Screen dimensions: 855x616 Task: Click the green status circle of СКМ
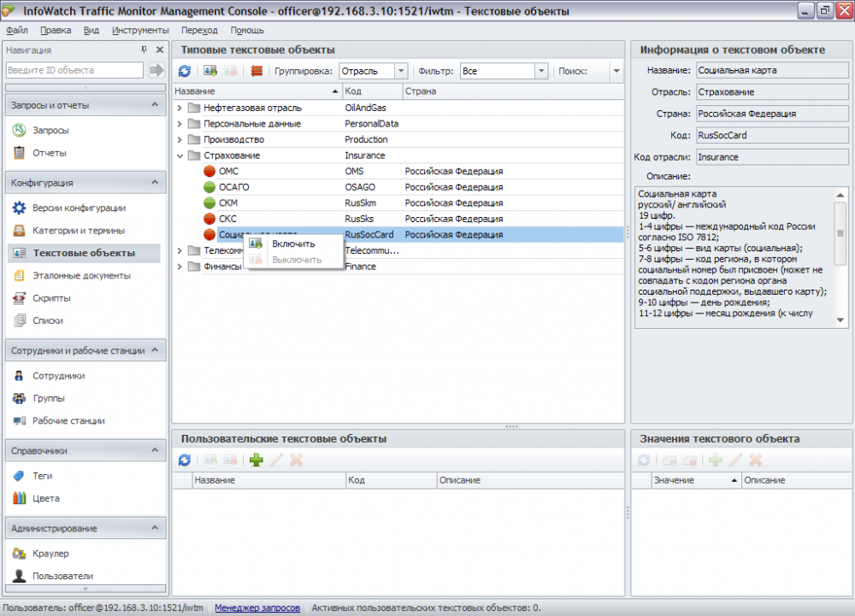pos(209,202)
